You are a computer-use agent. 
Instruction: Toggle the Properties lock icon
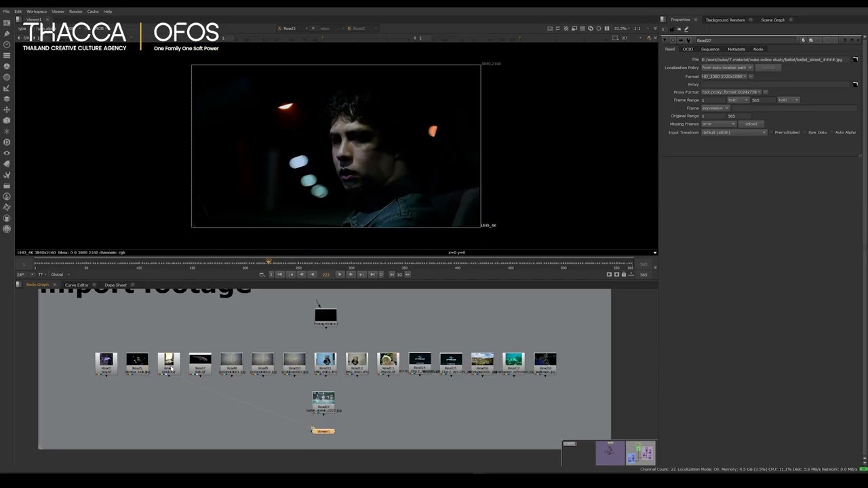point(672,29)
